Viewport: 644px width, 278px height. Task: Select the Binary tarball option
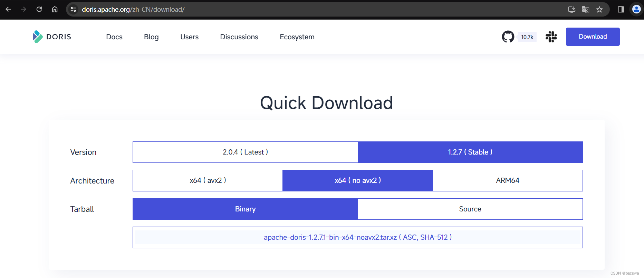click(x=245, y=209)
